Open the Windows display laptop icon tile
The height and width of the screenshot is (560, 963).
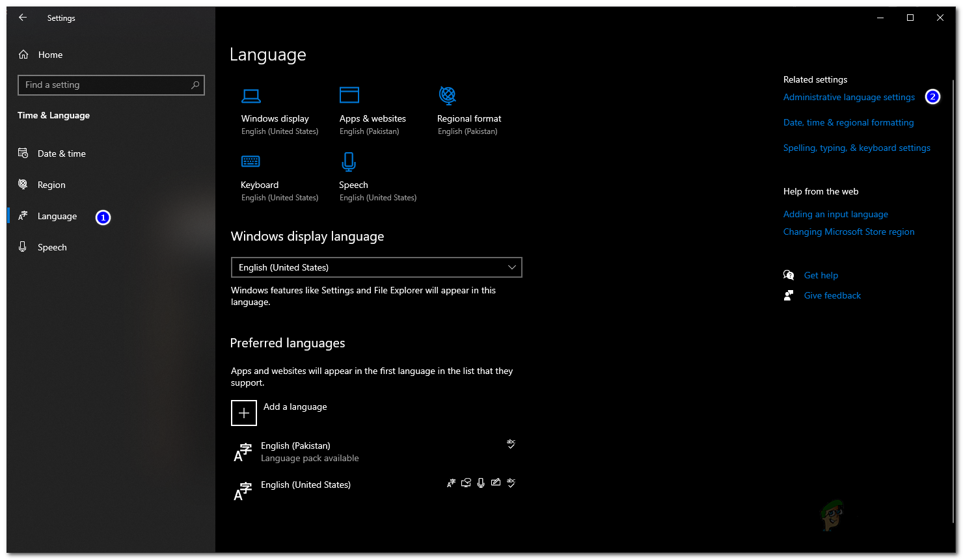251,96
